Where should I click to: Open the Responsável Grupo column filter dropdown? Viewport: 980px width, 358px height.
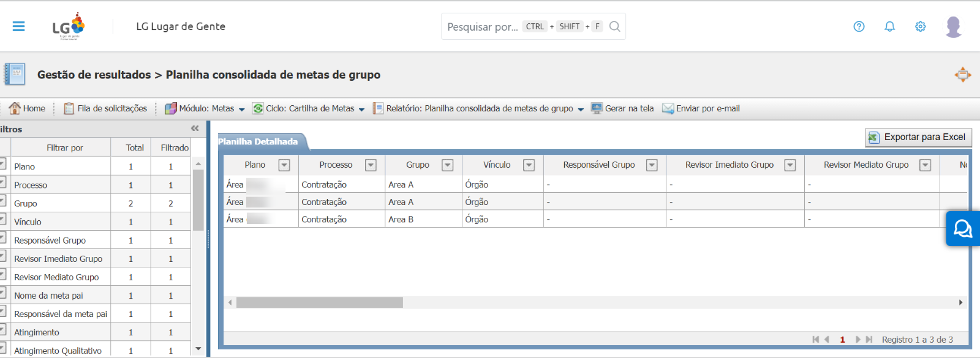tap(652, 165)
